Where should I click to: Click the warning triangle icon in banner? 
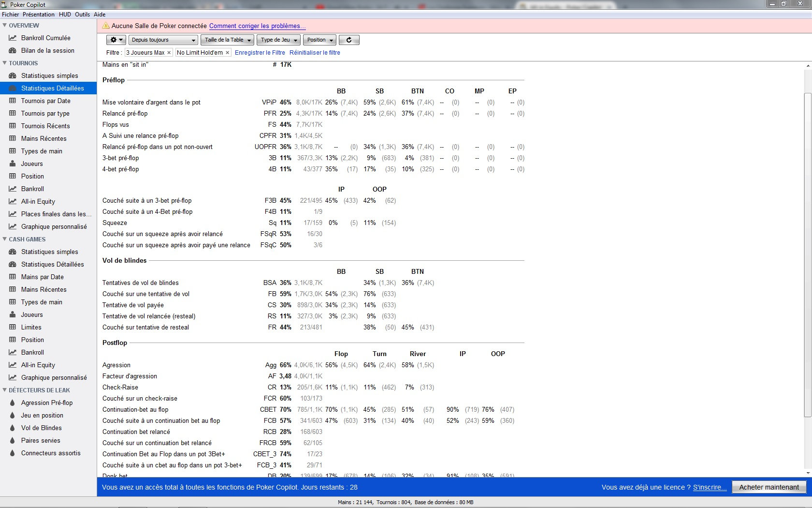pos(106,26)
